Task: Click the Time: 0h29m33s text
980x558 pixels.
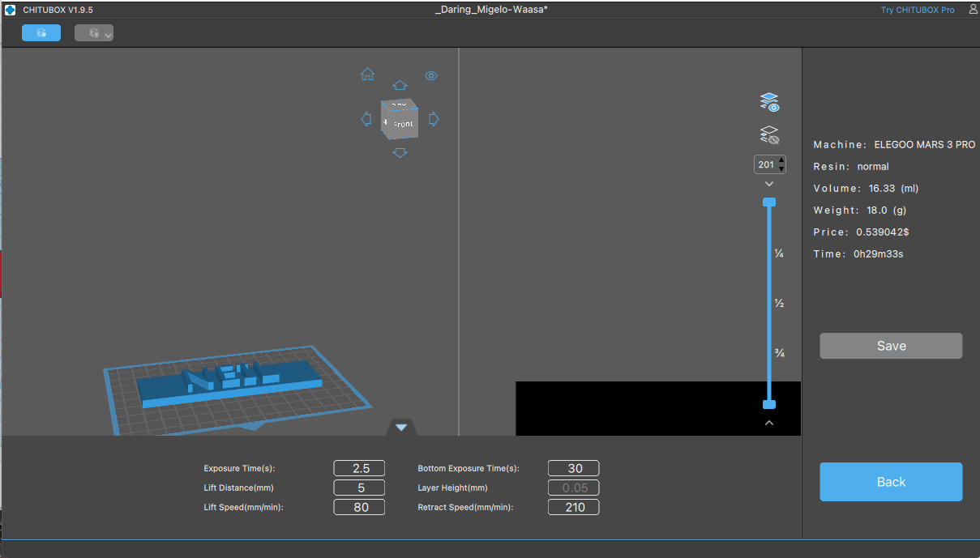Action: [858, 254]
